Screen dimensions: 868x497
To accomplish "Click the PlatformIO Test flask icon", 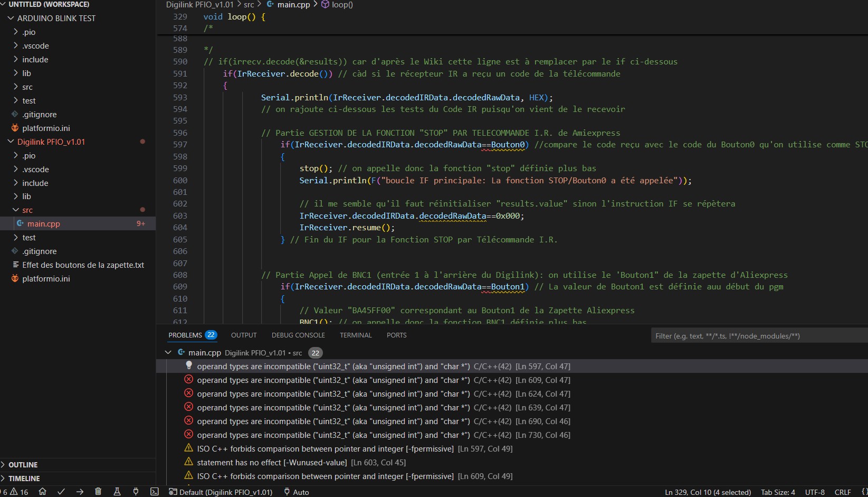I will tap(117, 492).
